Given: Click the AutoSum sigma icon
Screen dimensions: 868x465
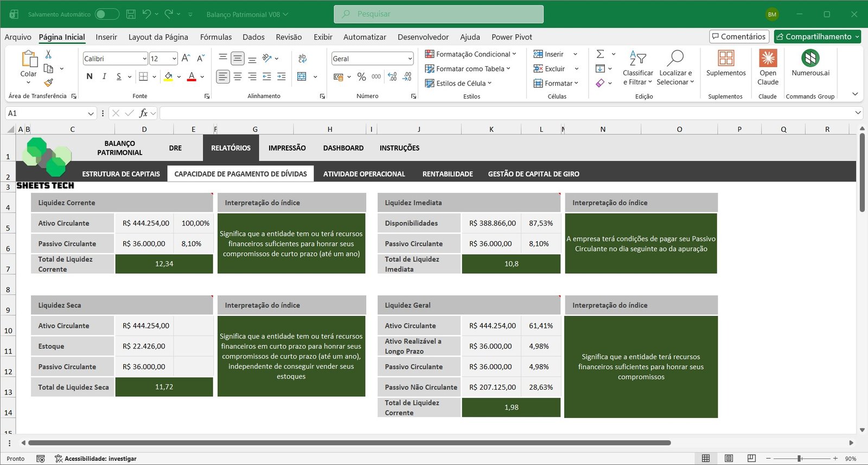Looking at the screenshot, I should pyautogui.click(x=600, y=54).
